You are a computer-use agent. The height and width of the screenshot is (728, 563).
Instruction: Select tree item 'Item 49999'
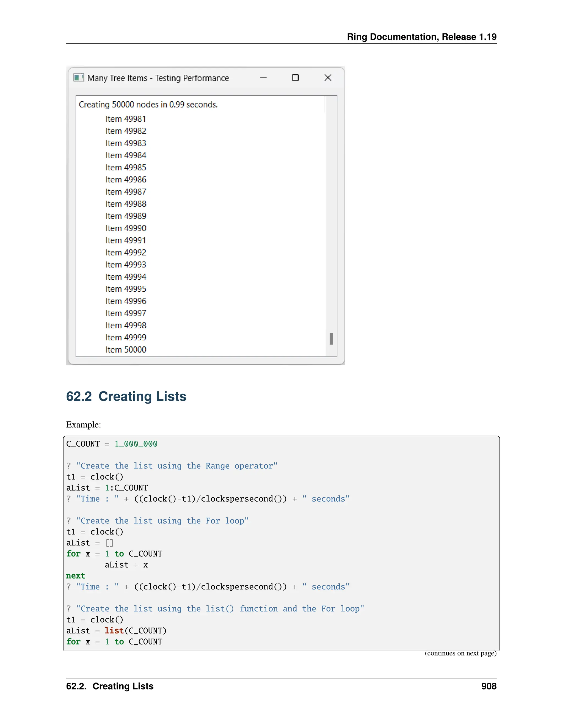(126, 338)
